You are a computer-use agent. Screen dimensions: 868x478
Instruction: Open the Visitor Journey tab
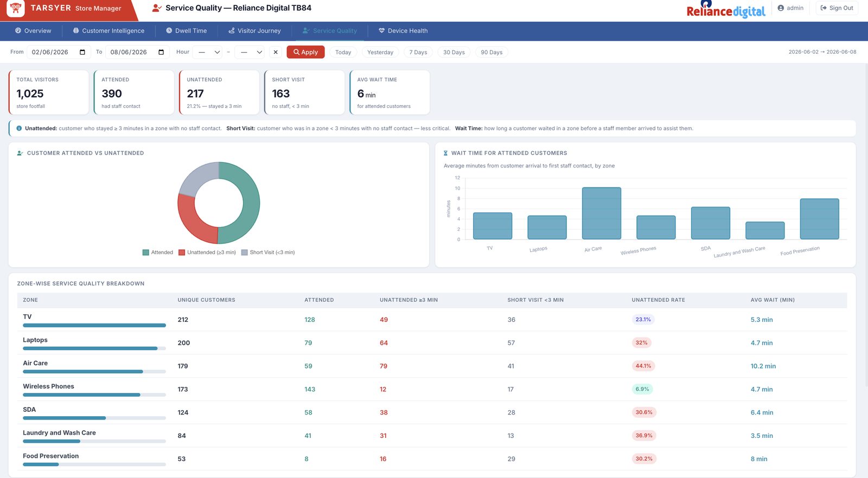[254, 31]
